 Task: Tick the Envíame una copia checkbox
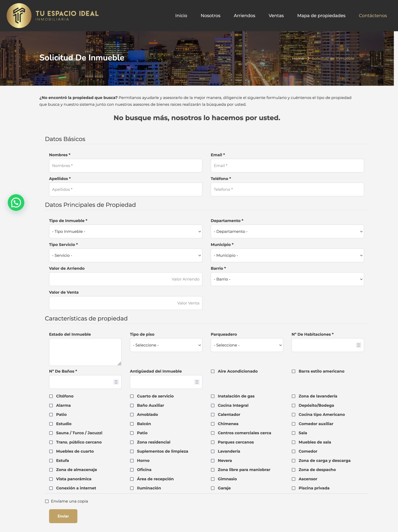(x=47, y=501)
